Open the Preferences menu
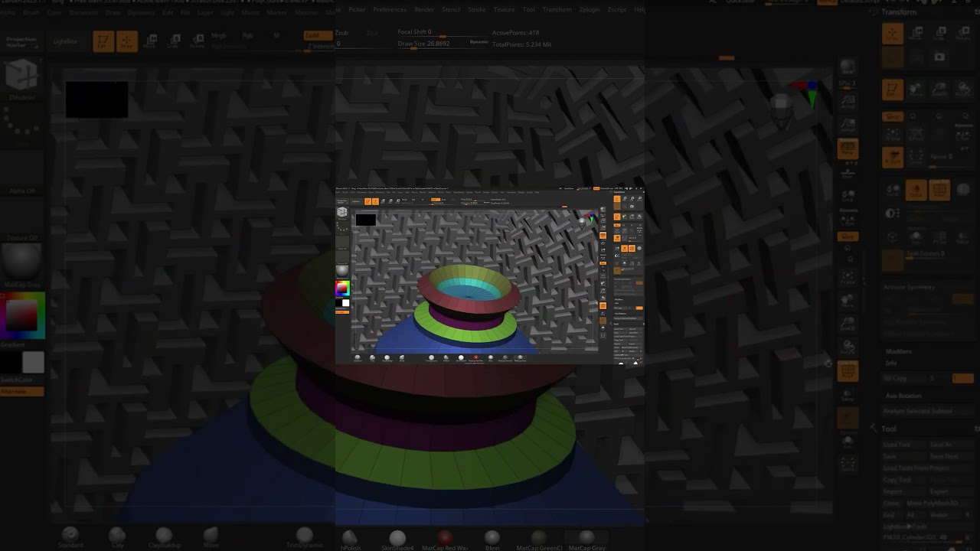This screenshot has width=980, height=551. coord(390,9)
